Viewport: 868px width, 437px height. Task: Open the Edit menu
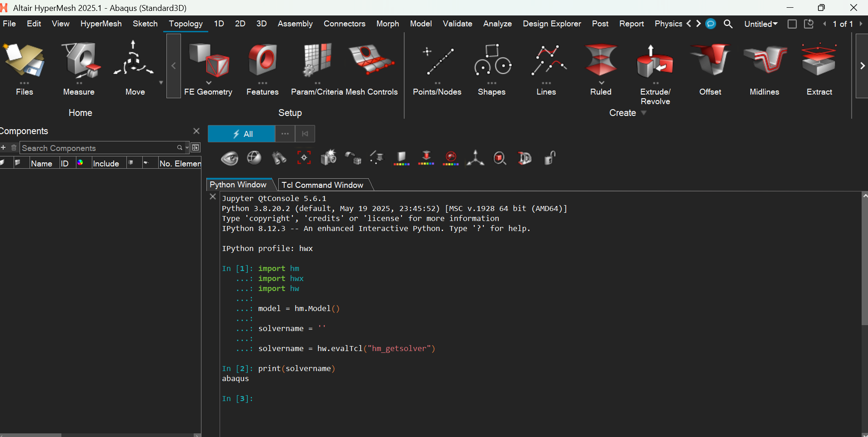(x=34, y=24)
